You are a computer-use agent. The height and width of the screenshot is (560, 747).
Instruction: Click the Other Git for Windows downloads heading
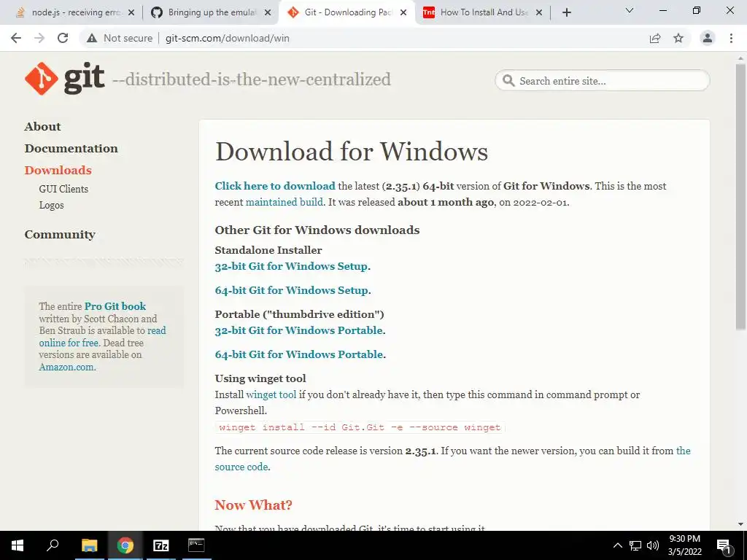point(317,230)
